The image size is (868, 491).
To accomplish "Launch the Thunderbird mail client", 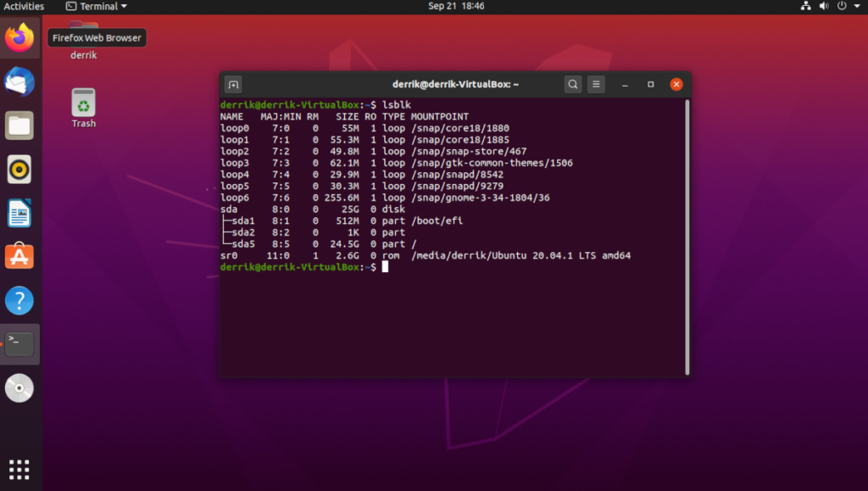I will [x=19, y=82].
